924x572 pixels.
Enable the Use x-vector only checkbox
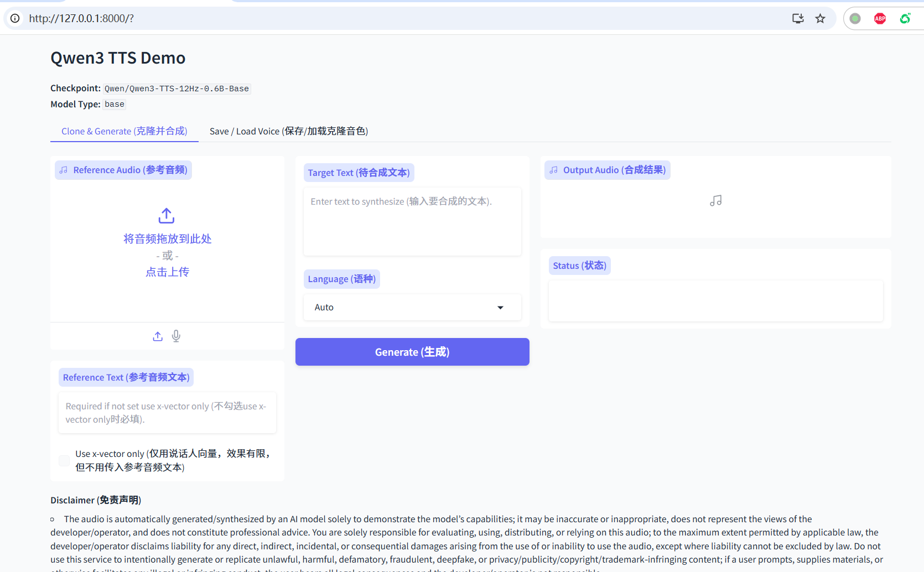coord(65,460)
